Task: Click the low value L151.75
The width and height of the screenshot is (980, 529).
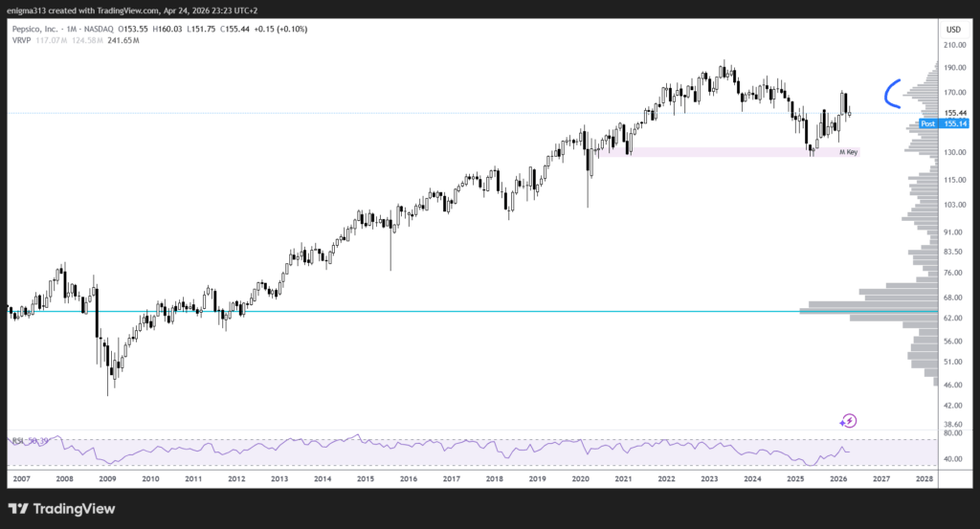Action: tap(201, 29)
